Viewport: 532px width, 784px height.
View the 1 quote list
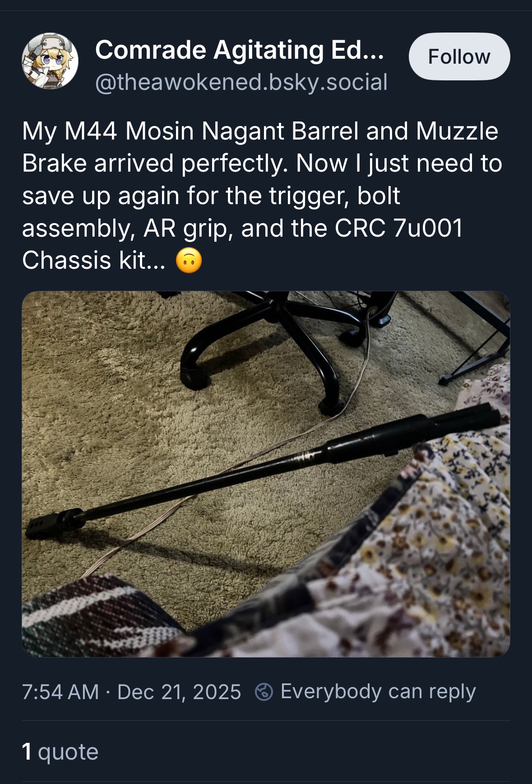[x=60, y=751]
